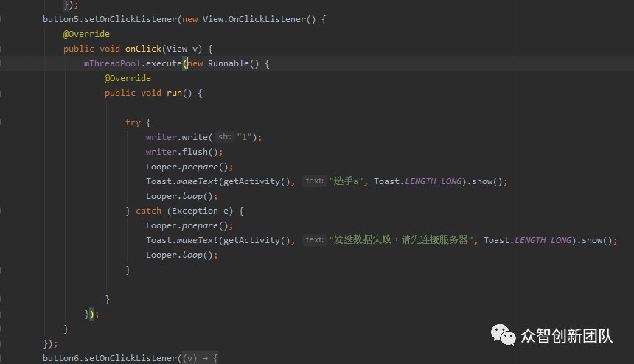
Task: Click the mThreadPool field
Action: tap(112, 63)
